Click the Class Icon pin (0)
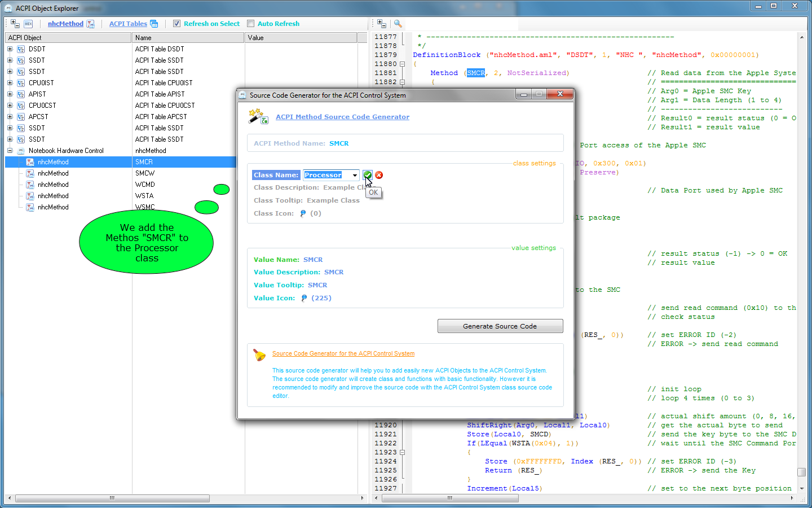 (x=303, y=213)
